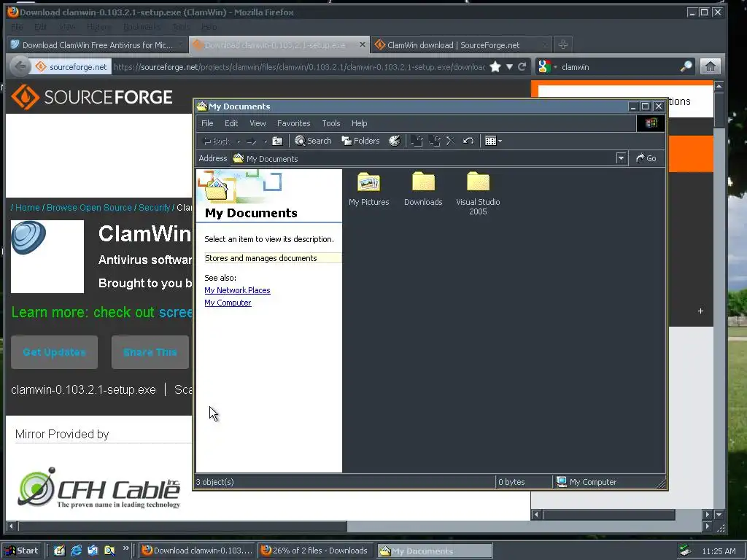Reload the page in Firefox

522,66
